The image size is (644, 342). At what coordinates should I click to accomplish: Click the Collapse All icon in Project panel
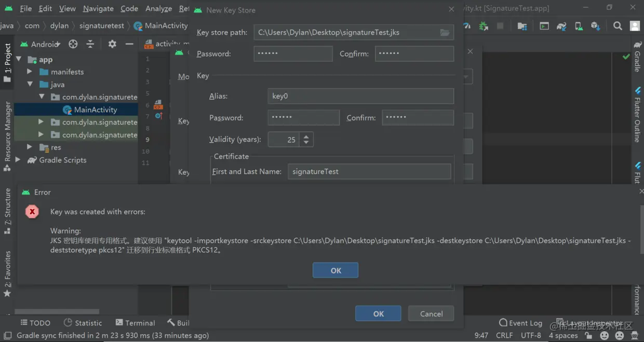click(90, 44)
